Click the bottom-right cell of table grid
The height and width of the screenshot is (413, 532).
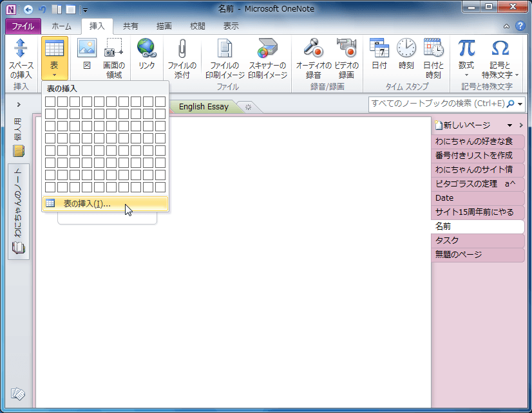coord(160,187)
